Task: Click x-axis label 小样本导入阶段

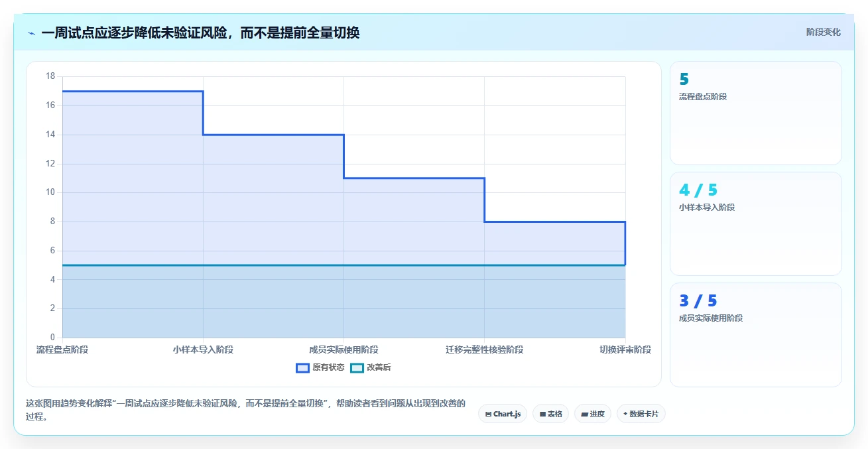Action: click(x=203, y=350)
